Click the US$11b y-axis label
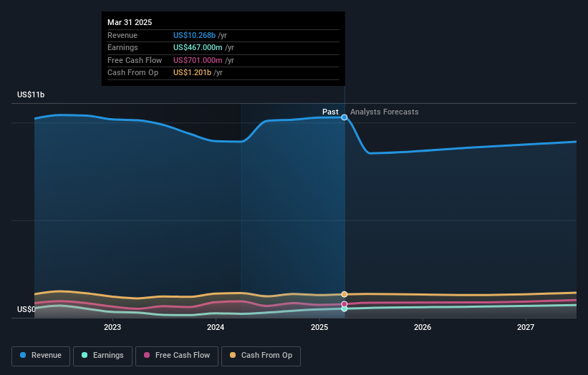 [31, 94]
